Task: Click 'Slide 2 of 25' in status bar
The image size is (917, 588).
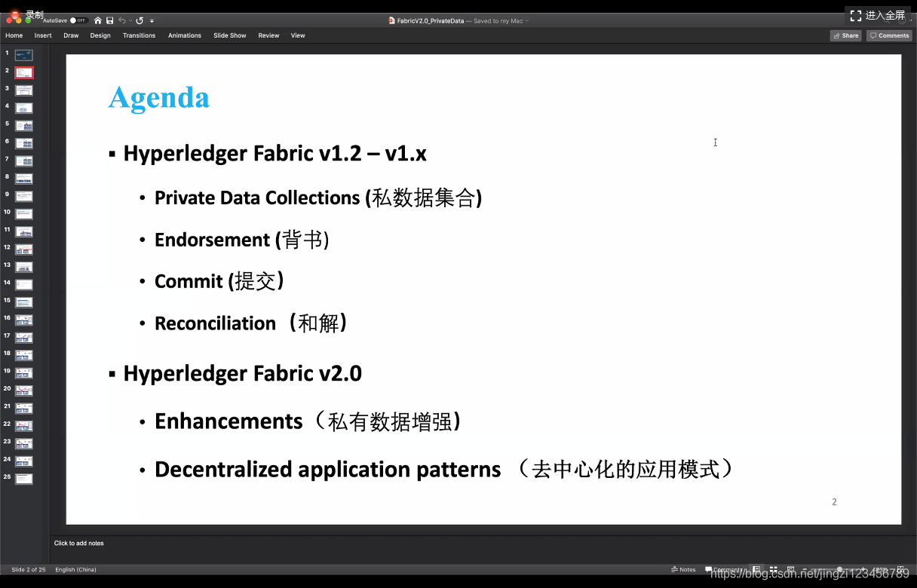Action: tap(29, 569)
